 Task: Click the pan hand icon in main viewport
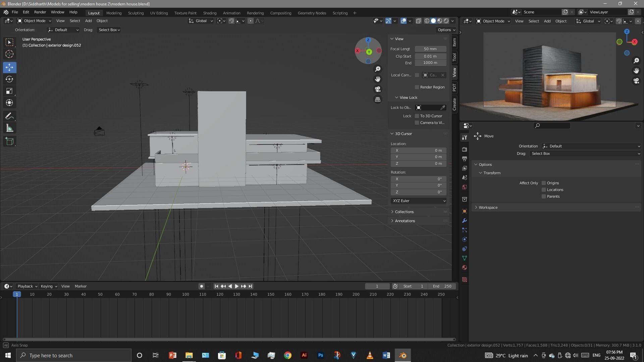point(378,79)
